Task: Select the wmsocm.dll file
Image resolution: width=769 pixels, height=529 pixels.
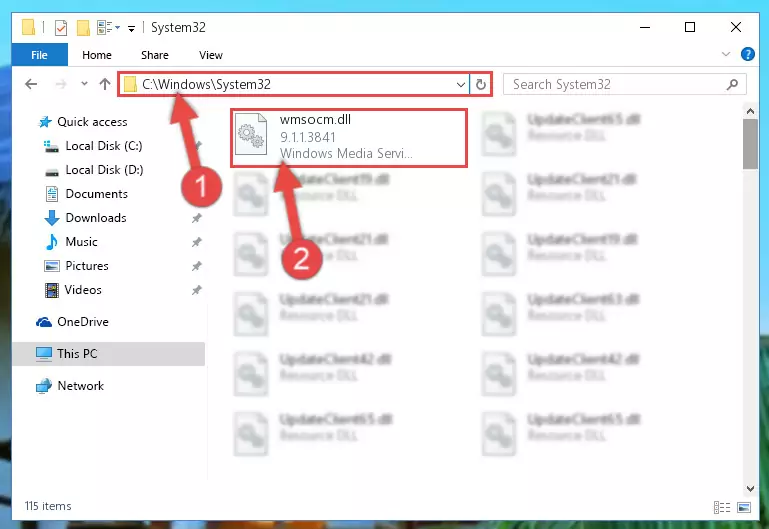Action: click(x=349, y=138)
